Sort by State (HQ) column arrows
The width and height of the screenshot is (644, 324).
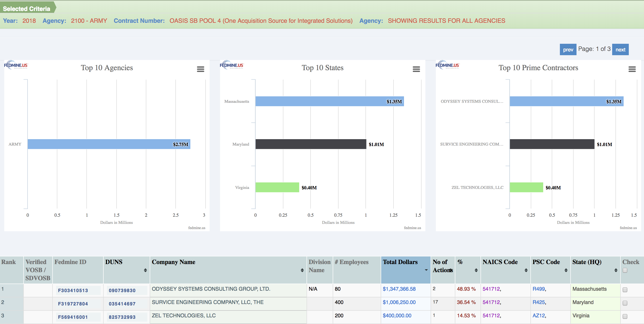616,270
